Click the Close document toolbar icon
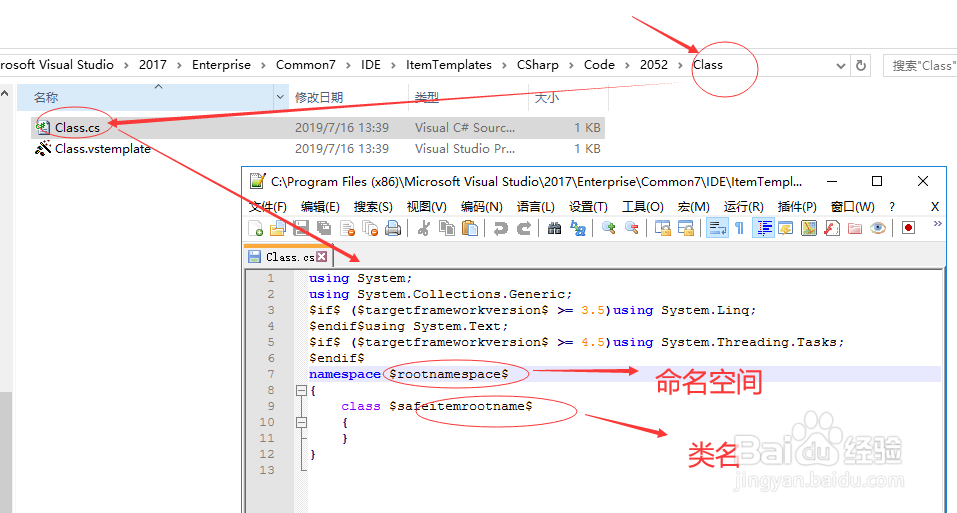The height and width of the screenshot is (513, 957). [347, 228]
